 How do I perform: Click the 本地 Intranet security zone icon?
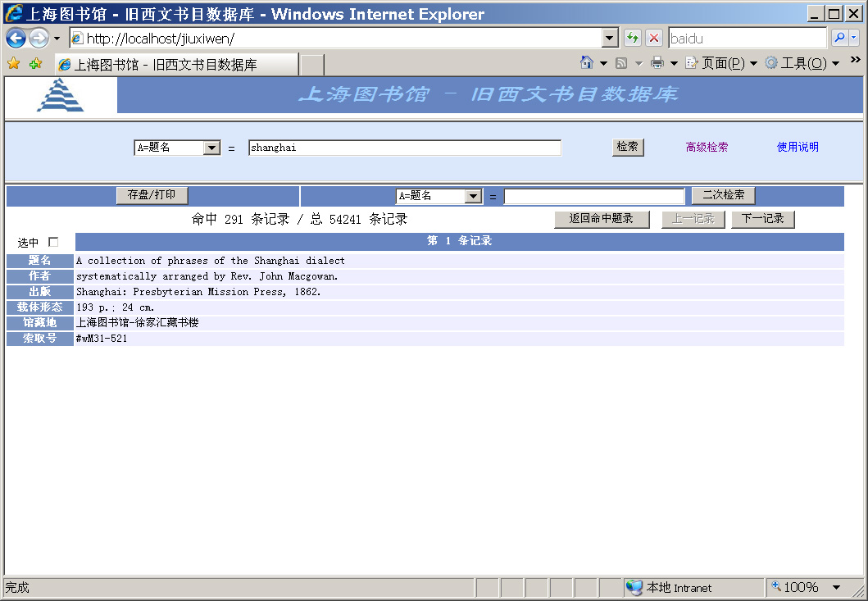click(634, 587)
